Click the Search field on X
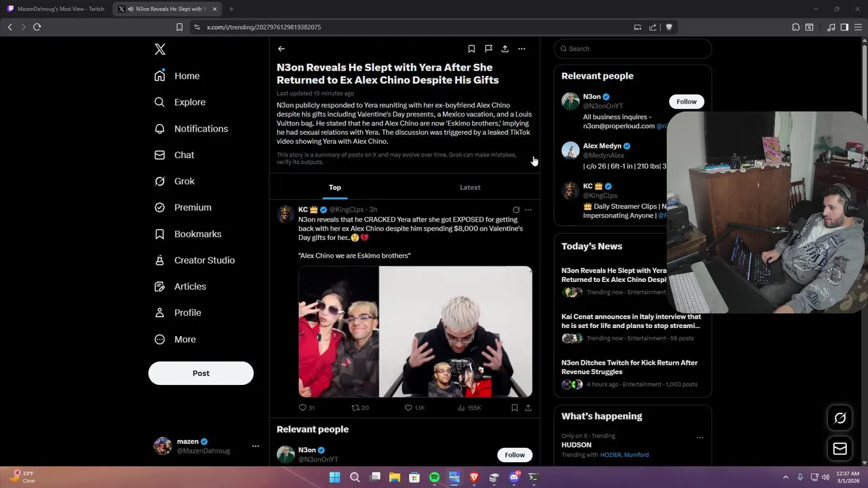Screen dimensions: 868x488 (x=633, y=49)
